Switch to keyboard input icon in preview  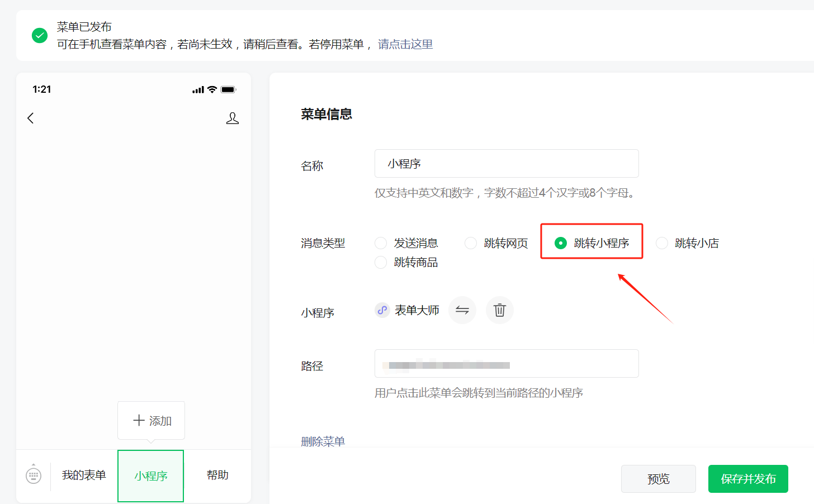[x=34, y=475]
